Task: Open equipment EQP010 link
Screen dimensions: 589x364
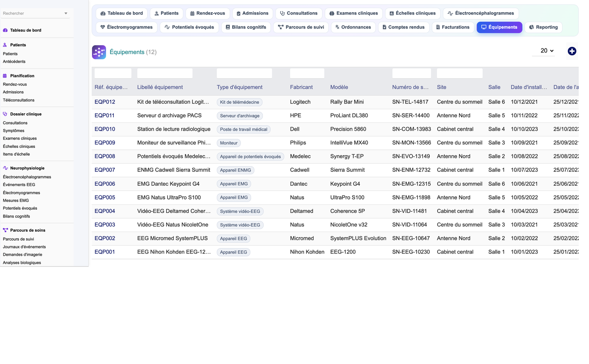Action: point(105,129)
